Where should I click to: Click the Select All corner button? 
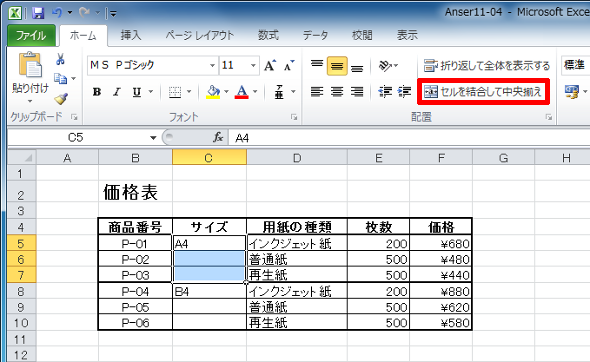[x=22, y=157]
